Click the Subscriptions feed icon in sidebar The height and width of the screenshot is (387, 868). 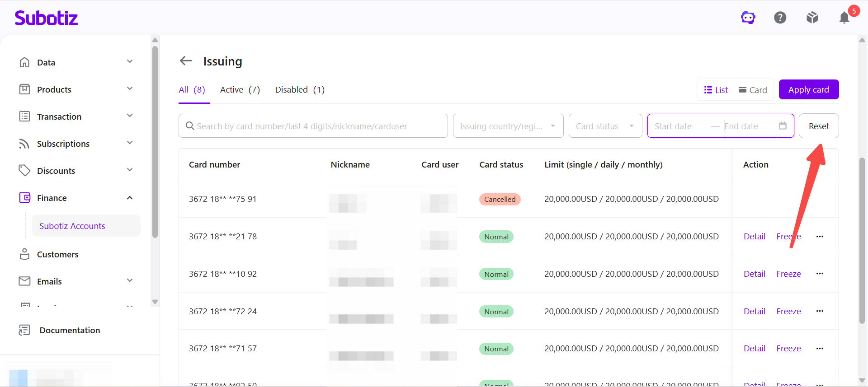click(24, 144)
